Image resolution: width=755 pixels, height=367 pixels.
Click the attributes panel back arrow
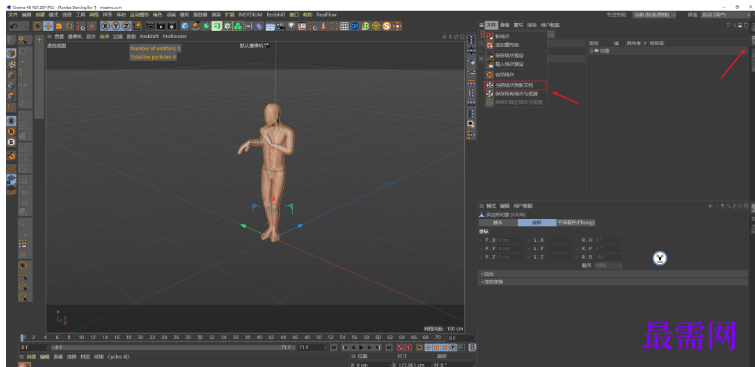pos(711,206)
